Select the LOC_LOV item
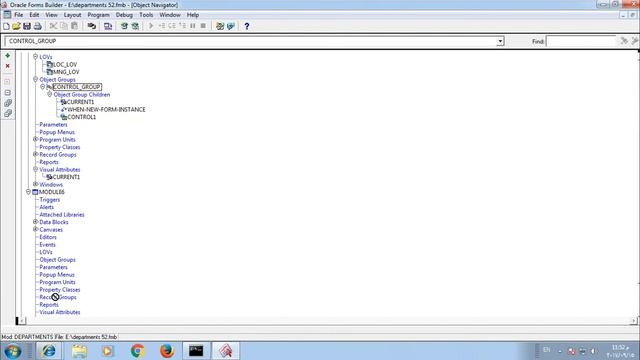This screenshot has height=360, width=640. point(65,64)
